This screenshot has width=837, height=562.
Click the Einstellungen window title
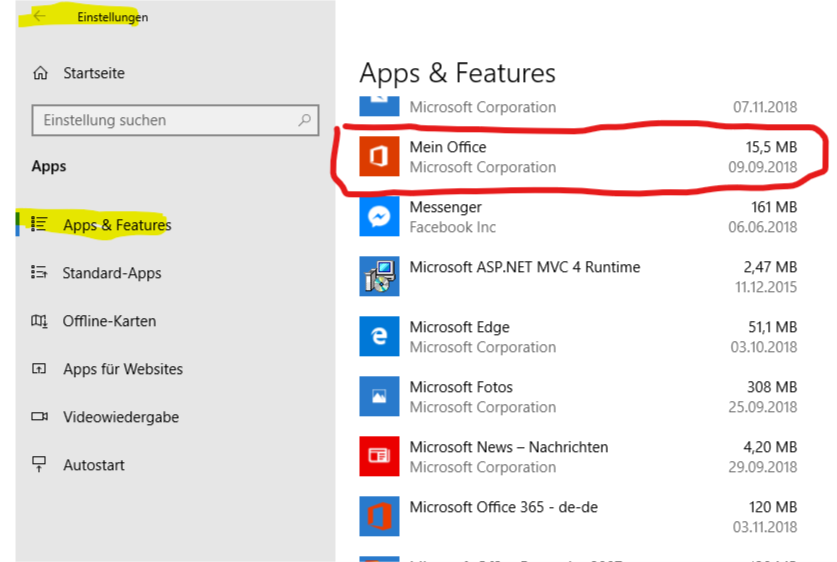click(x=113, y=17)
